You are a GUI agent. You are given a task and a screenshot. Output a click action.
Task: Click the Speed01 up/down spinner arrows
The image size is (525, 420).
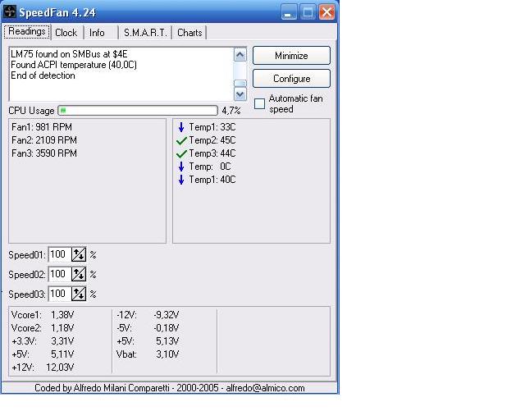[79, 255]
